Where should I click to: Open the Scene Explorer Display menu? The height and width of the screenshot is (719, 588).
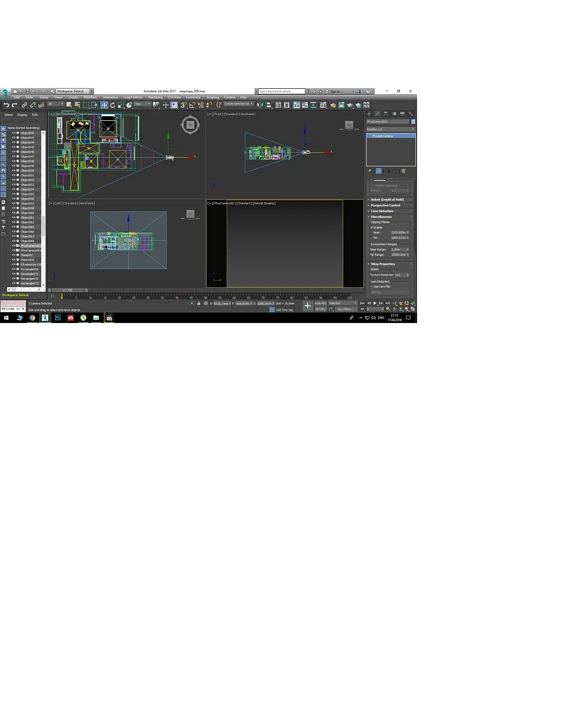(x=22, y=115)
